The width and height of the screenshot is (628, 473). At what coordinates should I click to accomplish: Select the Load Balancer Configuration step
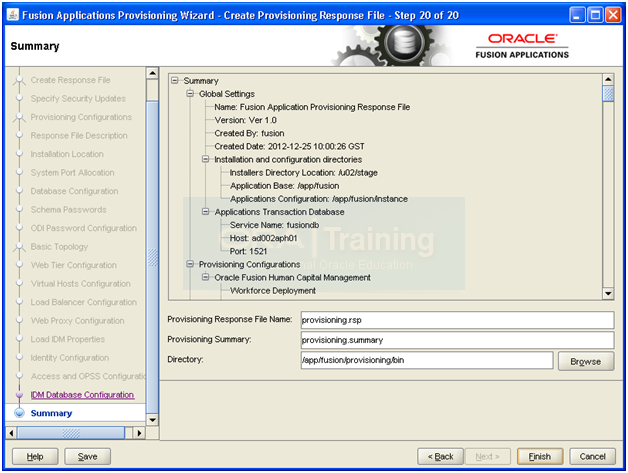pyautogui.click(x=84, y=302)
